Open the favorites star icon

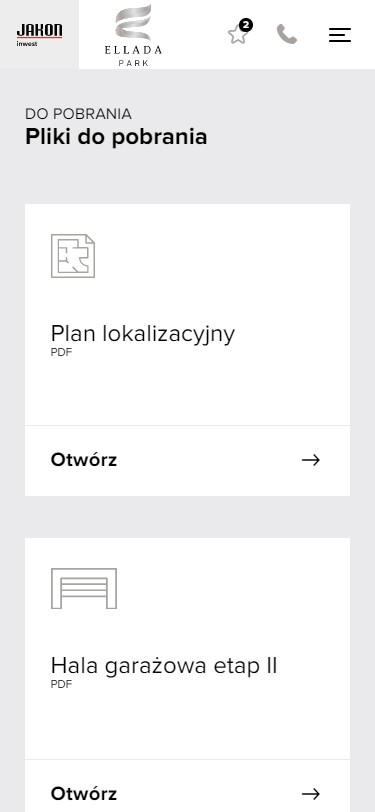pos(238,35)
